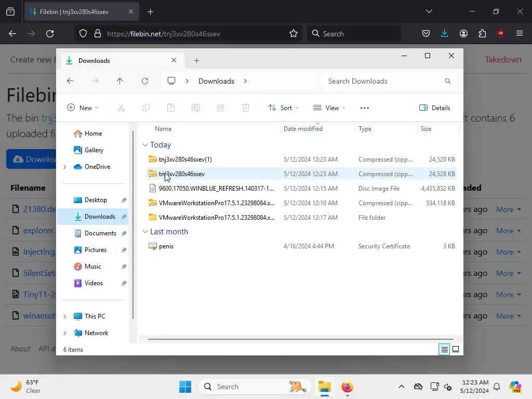Click File Explorer icon in the taskbar
This screenshot has height=399, width=532.
point(324,387)
